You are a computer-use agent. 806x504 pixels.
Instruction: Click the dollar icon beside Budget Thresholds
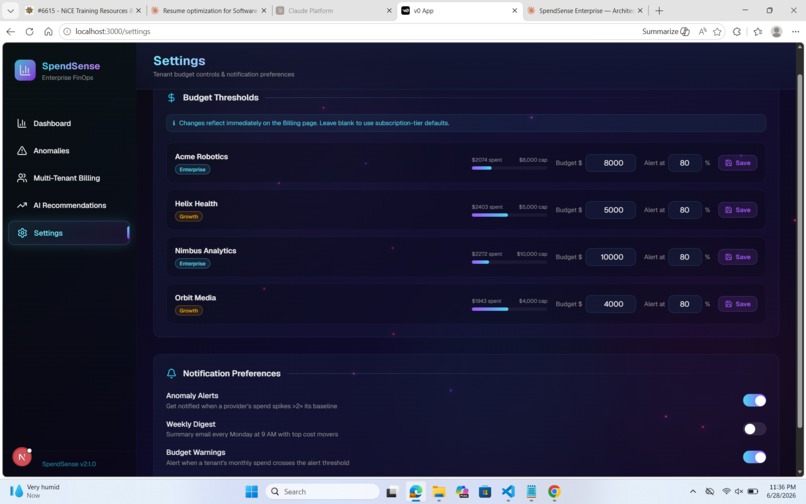click(171, 98)
